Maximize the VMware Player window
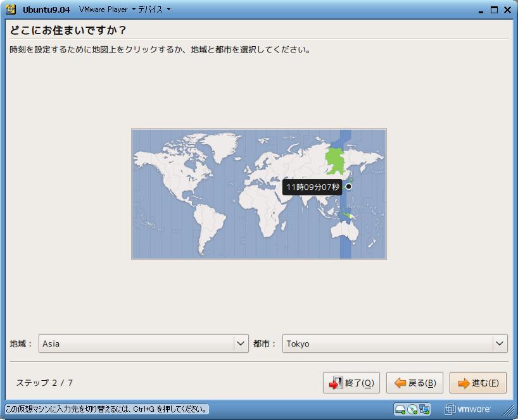 coord(494,10)
